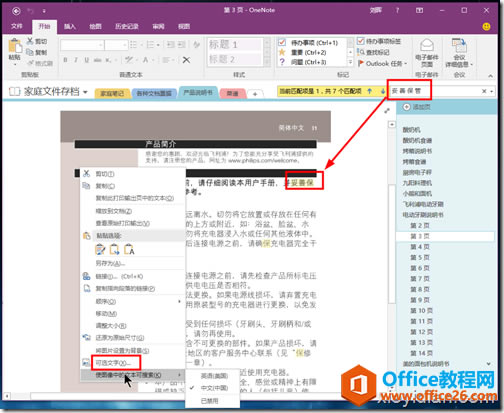
Task: Click the back arrow icon in title bar
Action: 16,11
